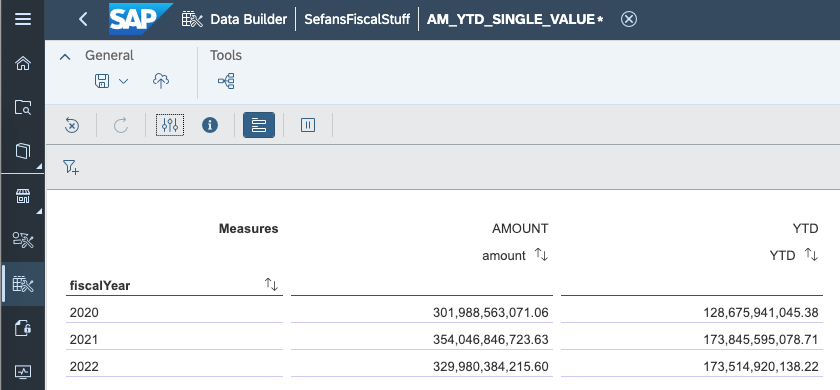Click the reset data preview icon
Viewport: 840px width, 390px height.
pos(71,125)
